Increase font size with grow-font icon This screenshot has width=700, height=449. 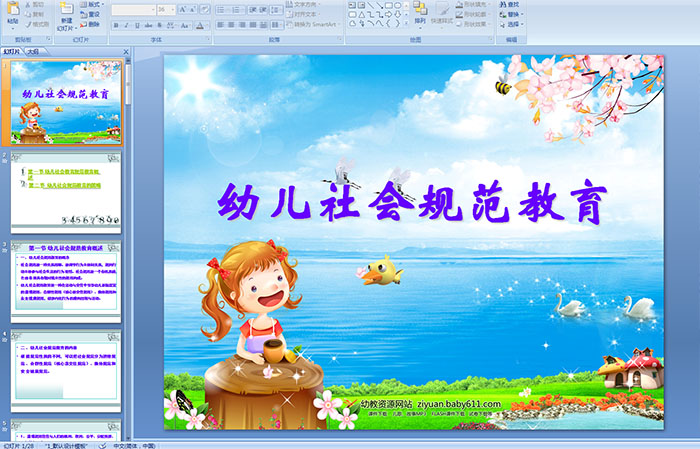[x=183, y=9]
